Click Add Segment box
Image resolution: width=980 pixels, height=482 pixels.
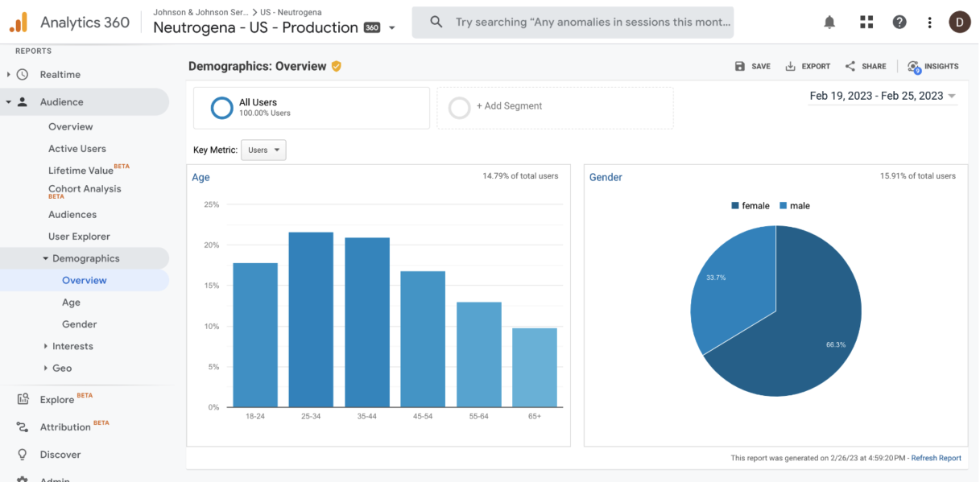(556, 108)
